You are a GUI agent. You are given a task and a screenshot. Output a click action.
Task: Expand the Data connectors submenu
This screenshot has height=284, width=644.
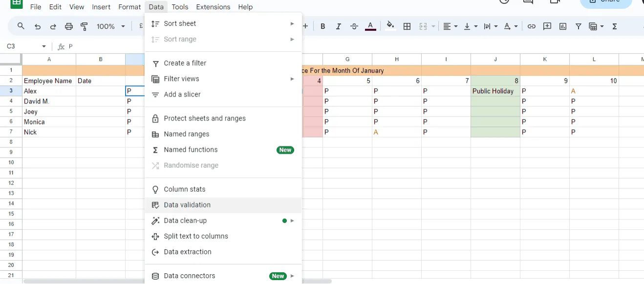point(223,276)
